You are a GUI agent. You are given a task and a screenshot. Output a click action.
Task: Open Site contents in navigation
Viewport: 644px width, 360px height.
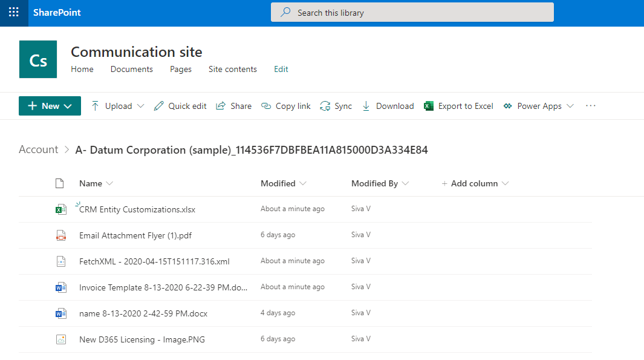[x=232, y=69]
